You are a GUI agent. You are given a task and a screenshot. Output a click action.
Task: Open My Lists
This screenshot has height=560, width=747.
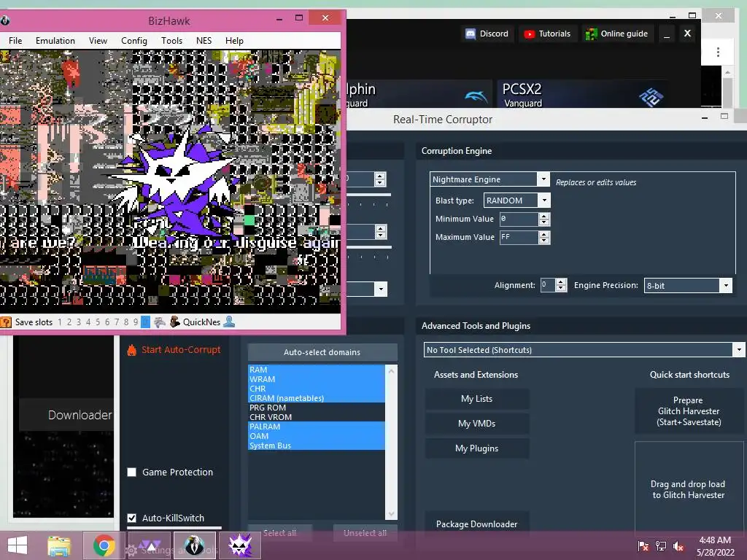click(477, 399)
